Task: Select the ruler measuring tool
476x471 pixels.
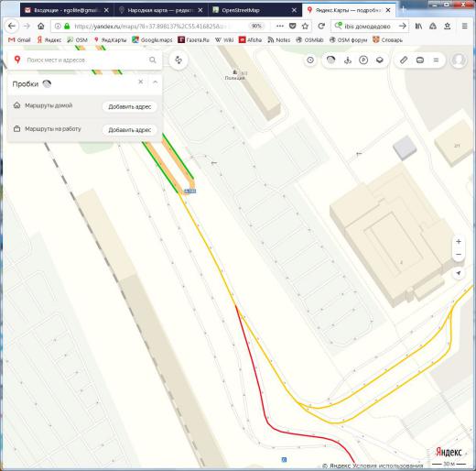Action: coord(404,60)
